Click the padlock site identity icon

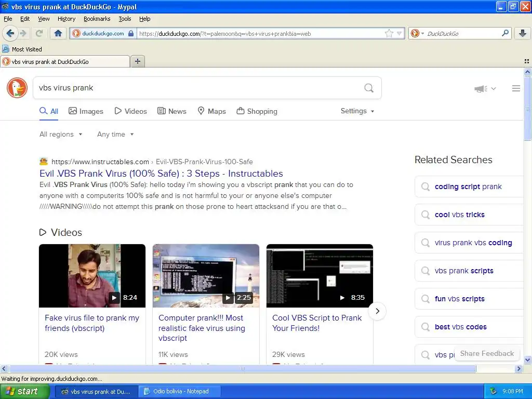click(x=131, y=33)
